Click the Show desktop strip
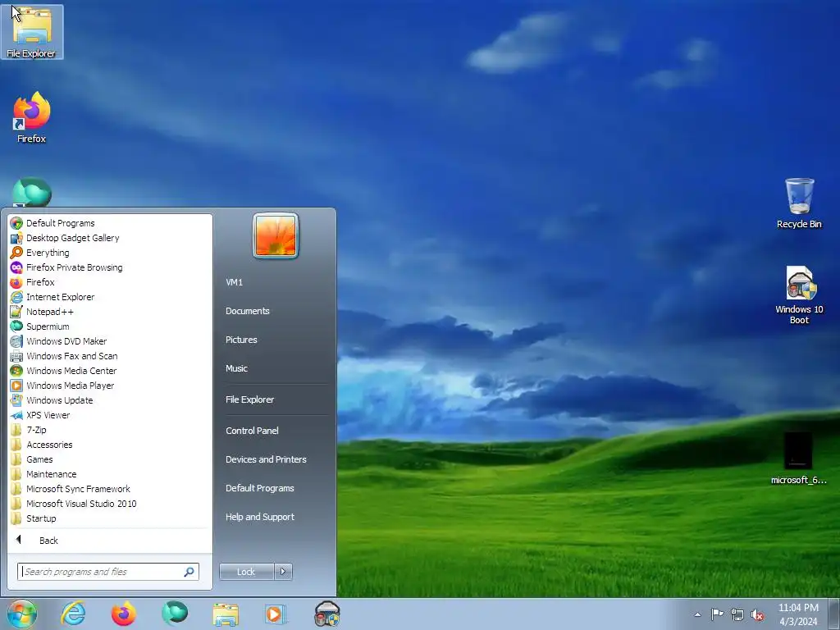Screen dimensions: 840x630 pyautogui.click(x=834, y=614)
